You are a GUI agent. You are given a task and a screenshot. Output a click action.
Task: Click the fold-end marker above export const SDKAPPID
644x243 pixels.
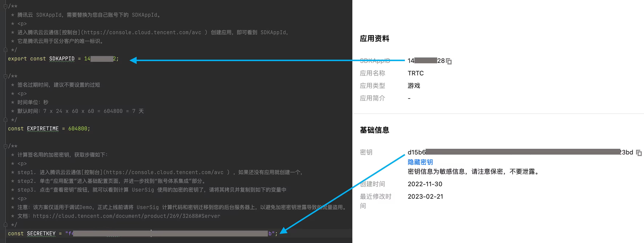5,50
